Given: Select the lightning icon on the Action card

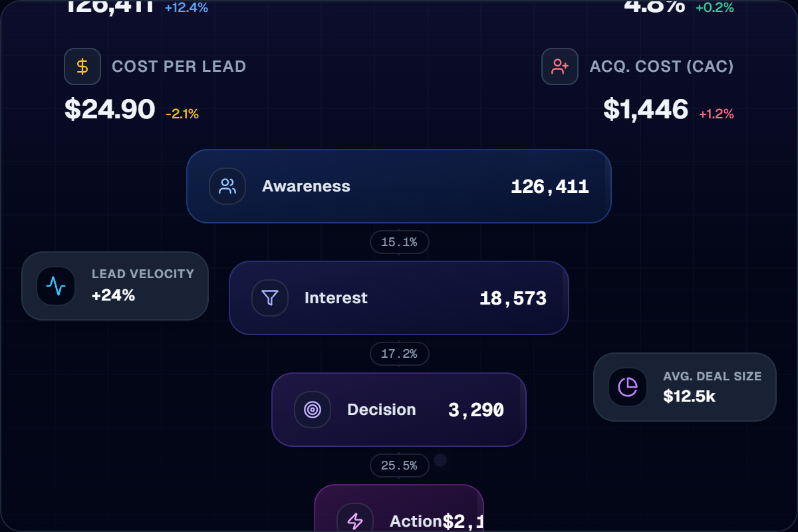Looking at the screenshot, I should [355, 520].
